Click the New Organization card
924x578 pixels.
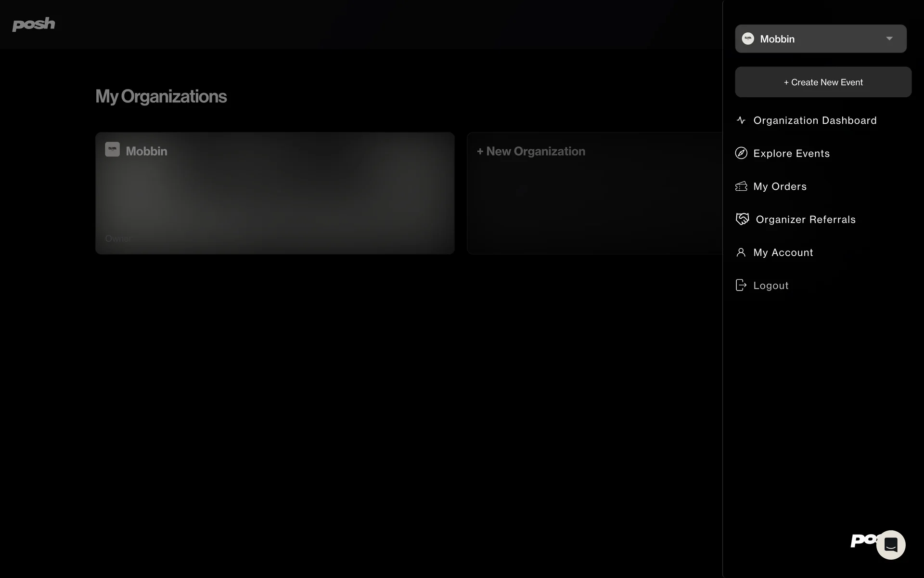click(x=594, y=193)
